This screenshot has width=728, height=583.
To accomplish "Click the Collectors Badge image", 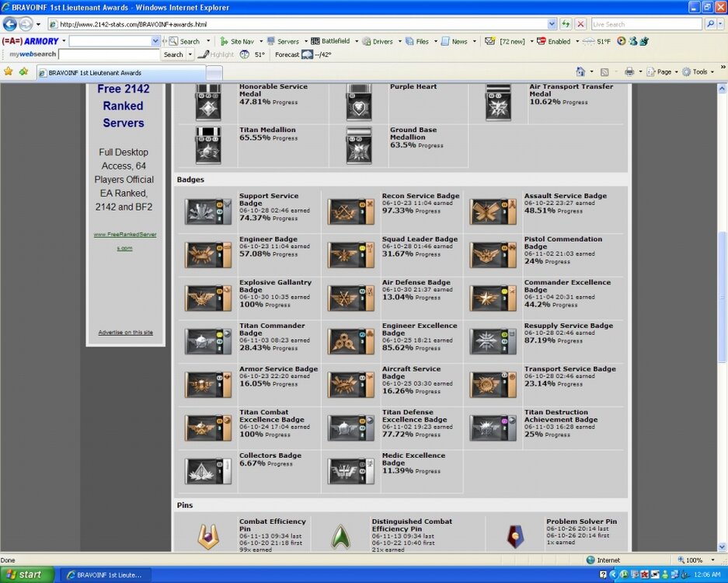I will [208, 471].
